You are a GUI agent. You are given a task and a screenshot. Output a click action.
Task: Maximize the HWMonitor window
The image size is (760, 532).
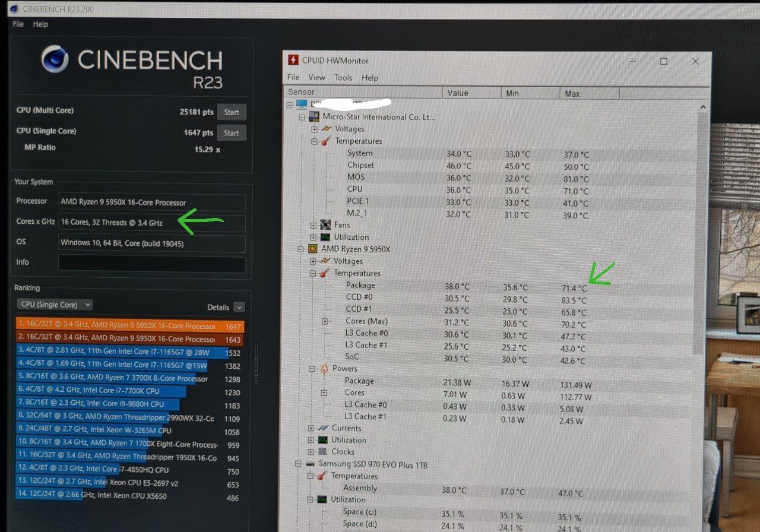[664, 62]
